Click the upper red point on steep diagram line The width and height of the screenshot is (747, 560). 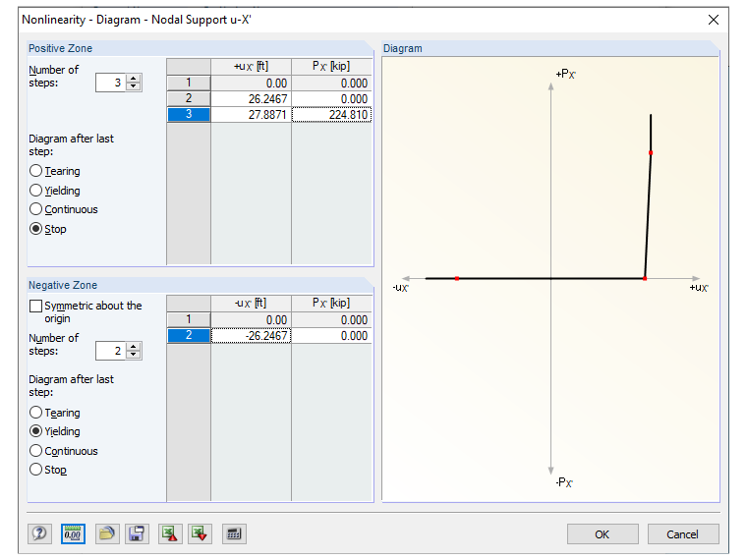651,153
